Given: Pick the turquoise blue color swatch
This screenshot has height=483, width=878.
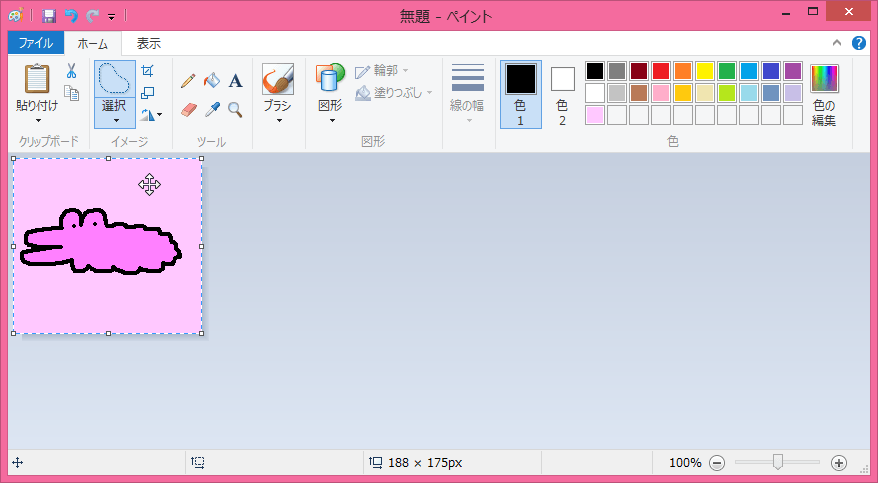Looking at the screenshot, I should coord(749,71).
